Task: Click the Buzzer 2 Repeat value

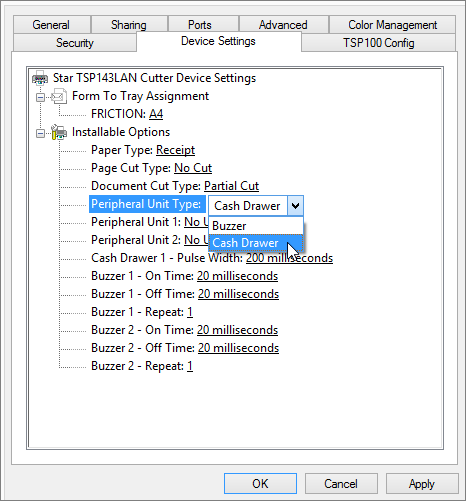Action: [190, 366]
